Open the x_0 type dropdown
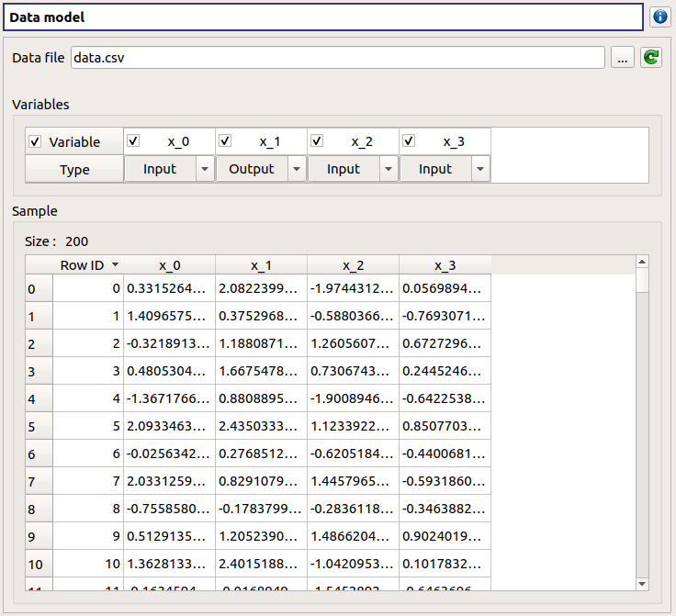This screenshot has height=616, width=676. (169, 169)
